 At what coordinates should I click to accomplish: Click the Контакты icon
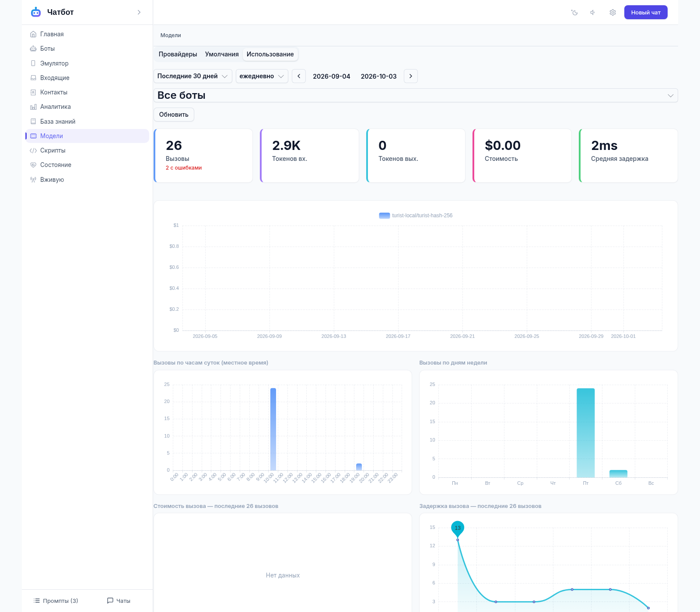point(33,92)
